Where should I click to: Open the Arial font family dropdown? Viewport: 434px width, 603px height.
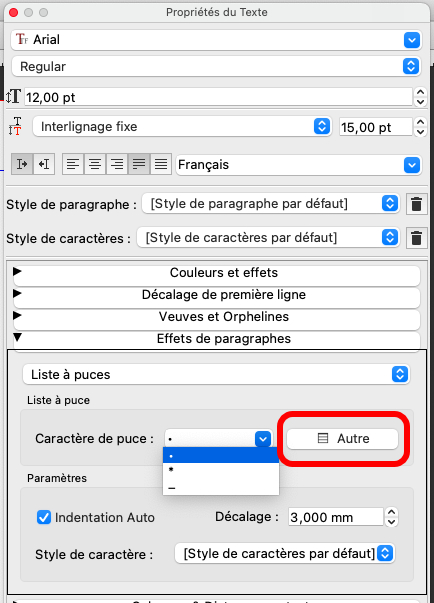[216, 40]
